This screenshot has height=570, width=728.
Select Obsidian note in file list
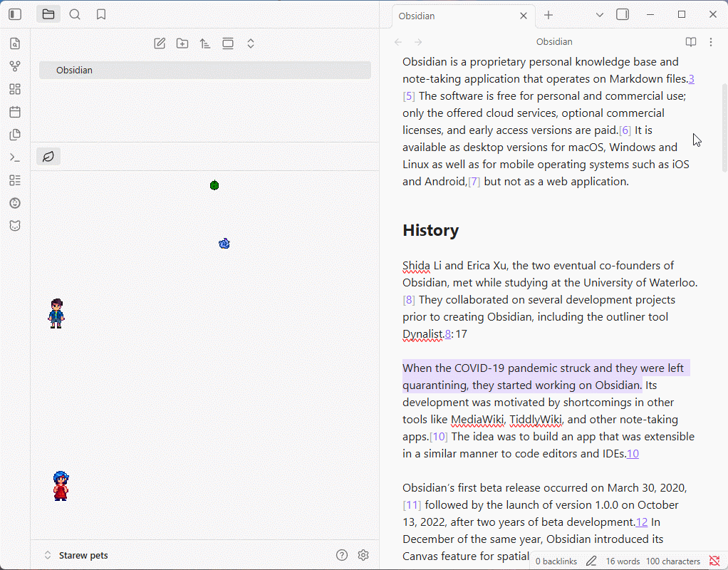click(204, 70)
